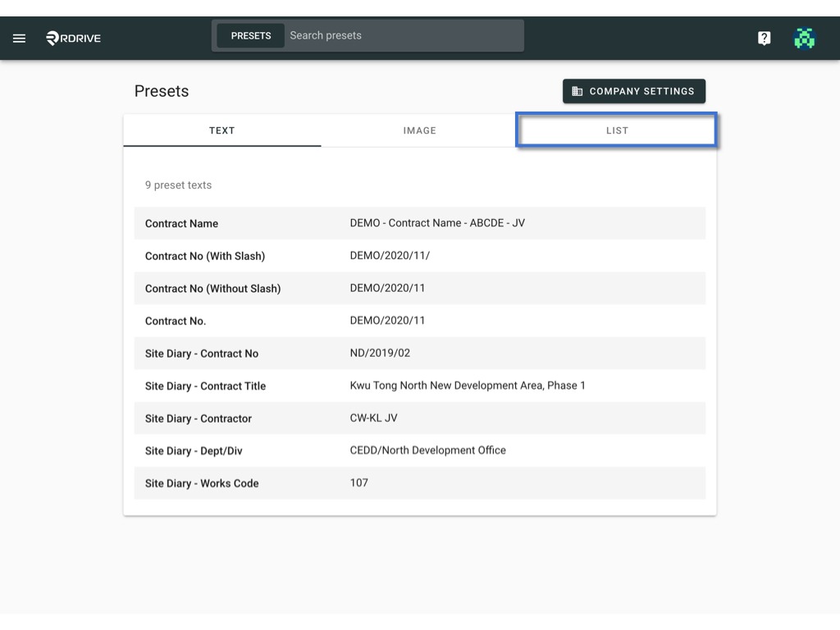Click DEMO/2020/11 in the Without Slash row
The width and height of the screenshot is (840, 630).
387,288
